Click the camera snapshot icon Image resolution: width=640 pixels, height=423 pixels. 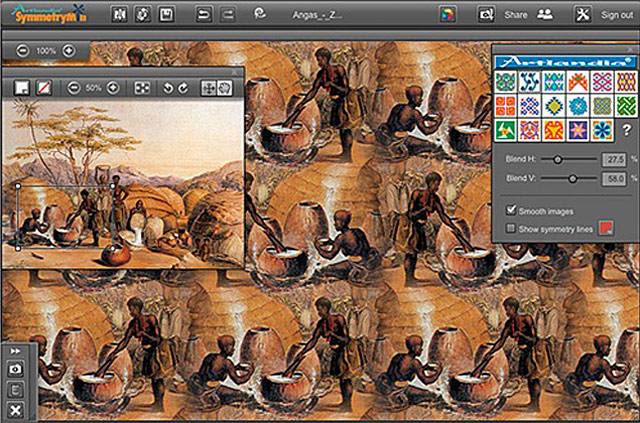(15, 369)
